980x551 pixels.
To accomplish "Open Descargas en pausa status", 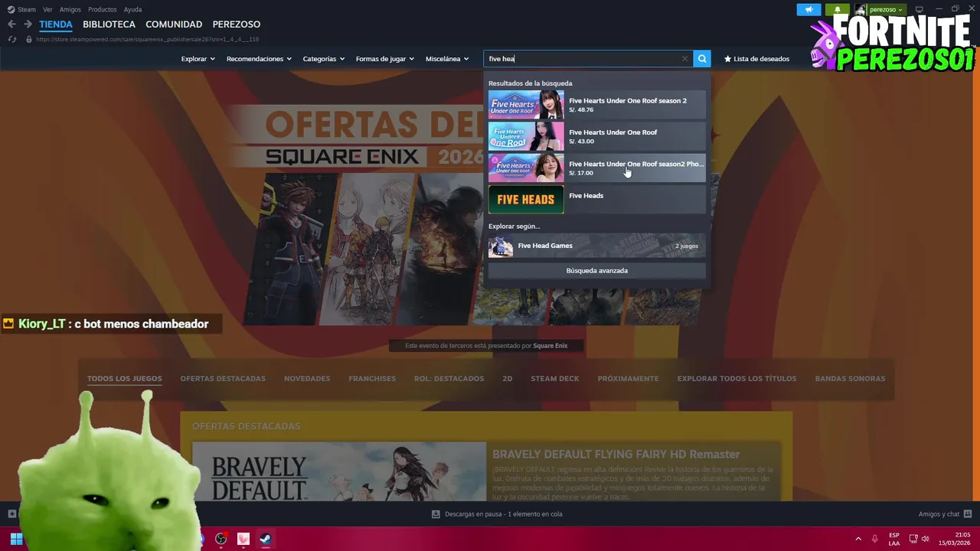I will pos(498,514).
